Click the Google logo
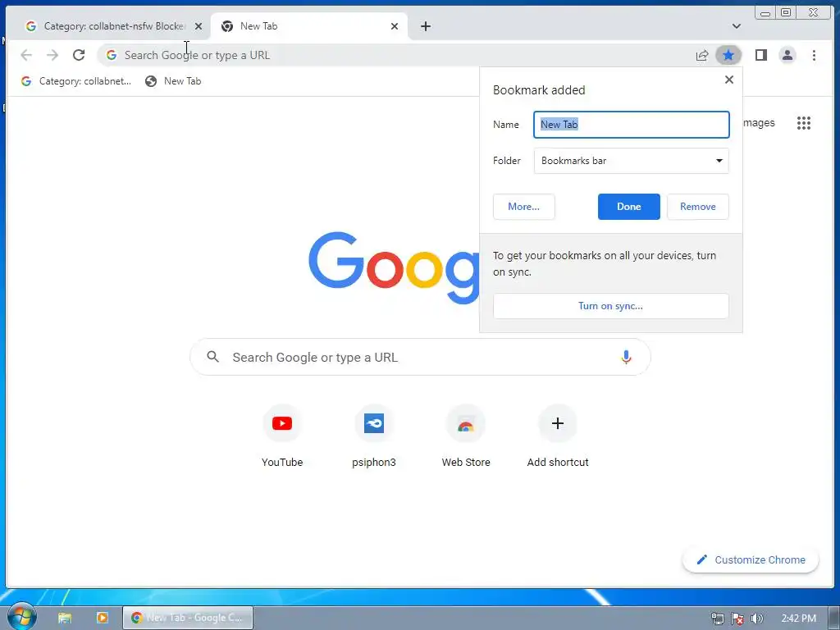Screen dimensions: 840x630 [x=394, y=268]
